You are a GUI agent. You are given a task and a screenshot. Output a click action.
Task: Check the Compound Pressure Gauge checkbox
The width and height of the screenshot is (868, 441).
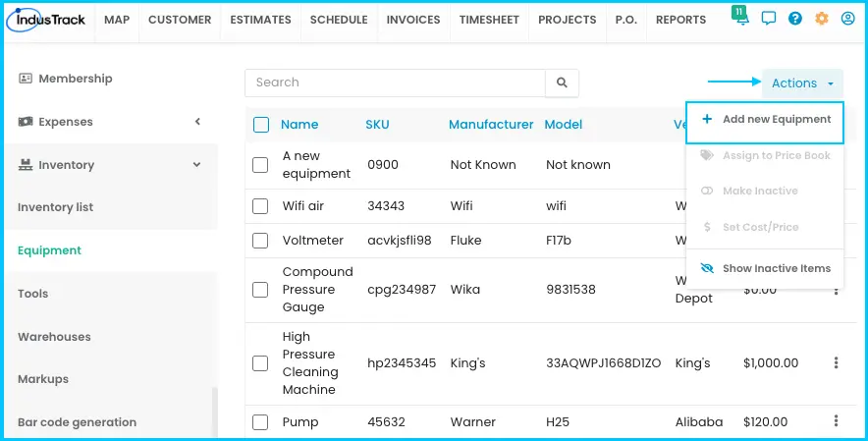[x=260, y=290]
